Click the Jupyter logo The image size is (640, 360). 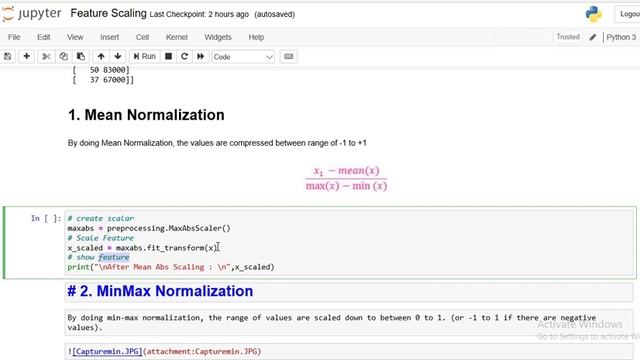pos(31,14)
